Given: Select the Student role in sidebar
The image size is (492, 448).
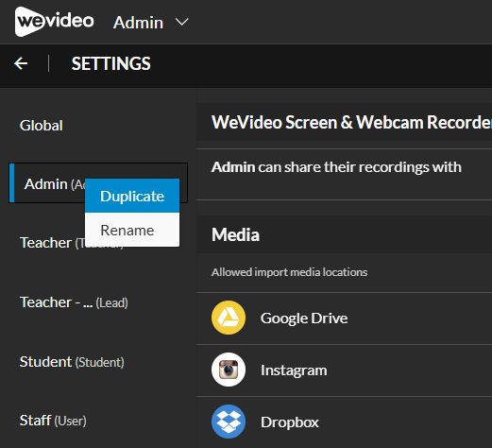Looking at the screenshot, I should (x=72, y=362).
